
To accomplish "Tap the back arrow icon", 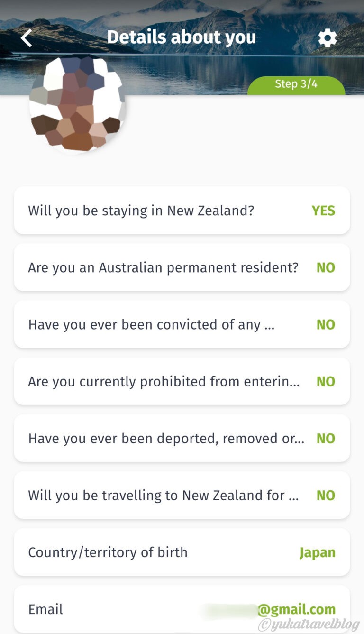I will pyautogui.click(x=27, y=38).
